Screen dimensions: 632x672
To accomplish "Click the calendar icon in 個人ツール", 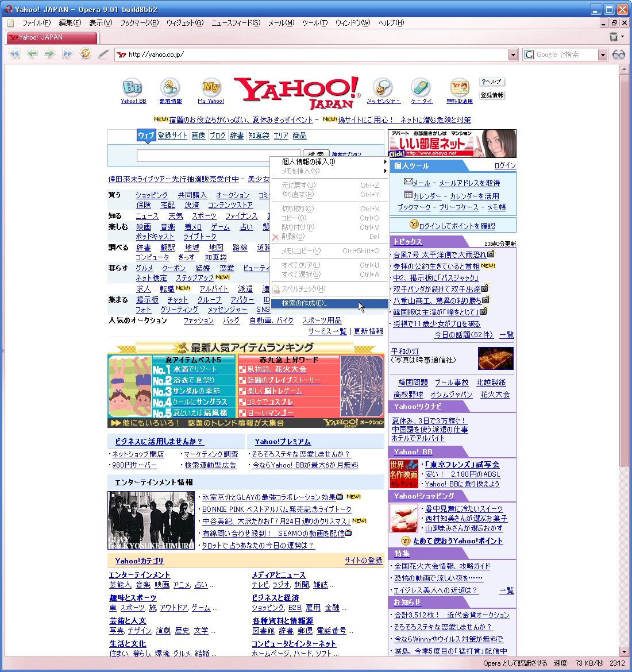I will 408,195.
